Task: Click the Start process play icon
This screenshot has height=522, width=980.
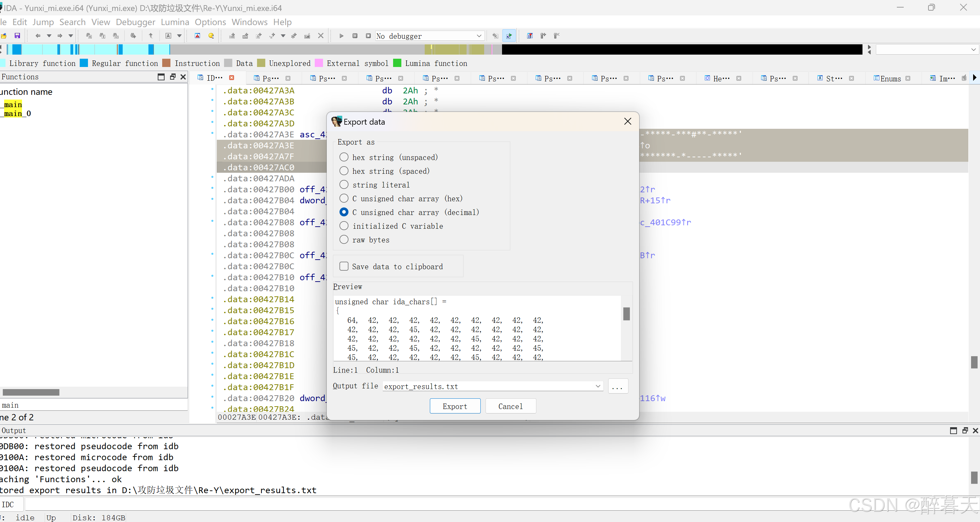Action: pos(341,36)
